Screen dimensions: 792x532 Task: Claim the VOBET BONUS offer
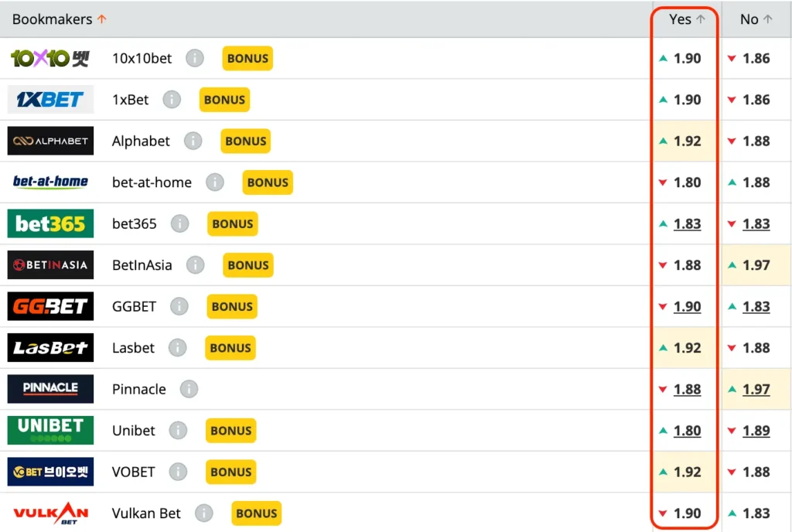click(230, 472)
